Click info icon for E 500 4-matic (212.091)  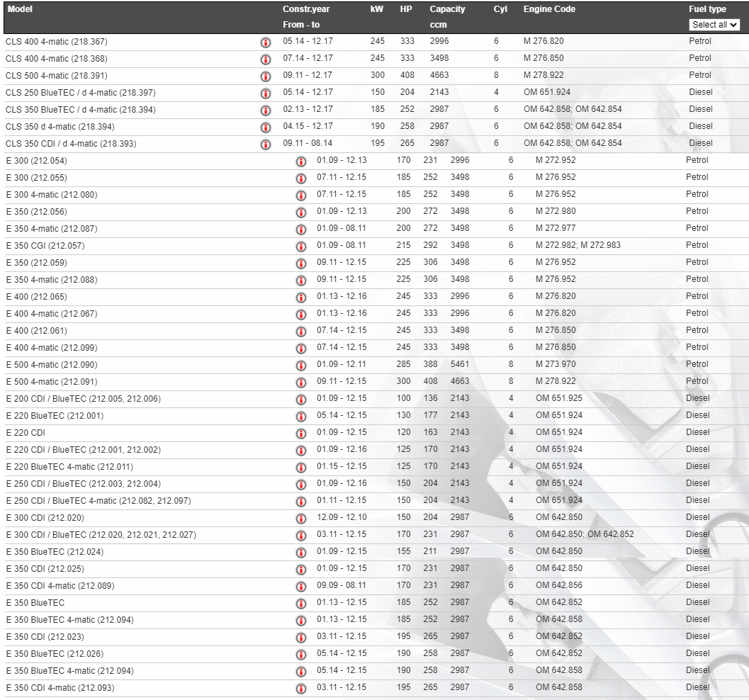click(x=301, y=383)
